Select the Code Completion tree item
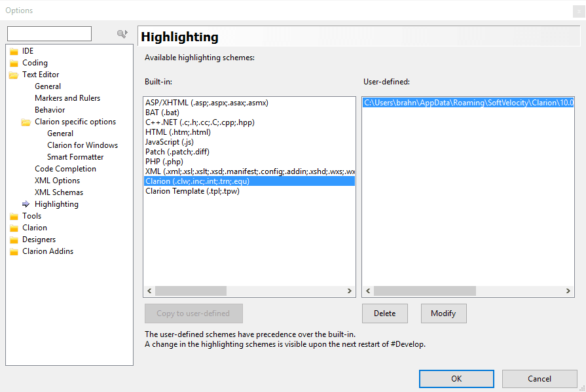586x392 pixels. (x=65, y=169)
